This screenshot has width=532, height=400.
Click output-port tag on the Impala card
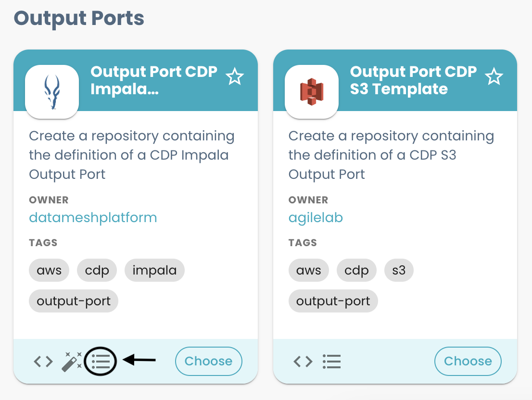(x=74, y=301)
